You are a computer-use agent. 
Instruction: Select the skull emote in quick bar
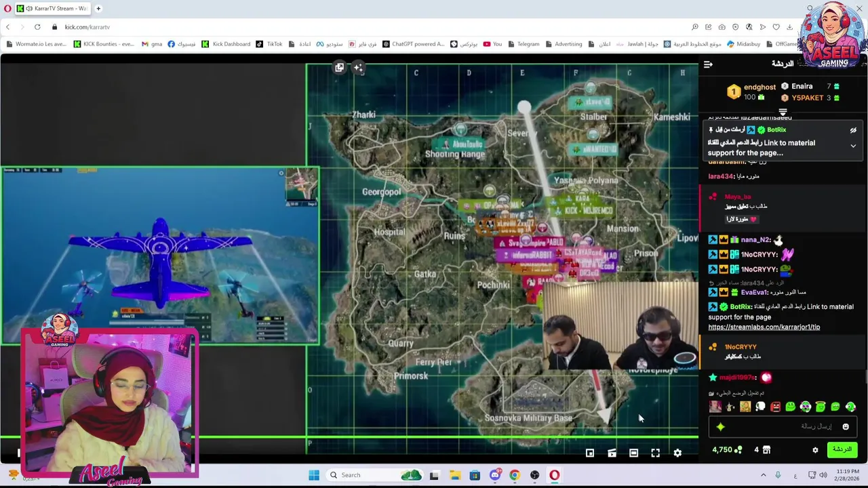pos(760,407)
